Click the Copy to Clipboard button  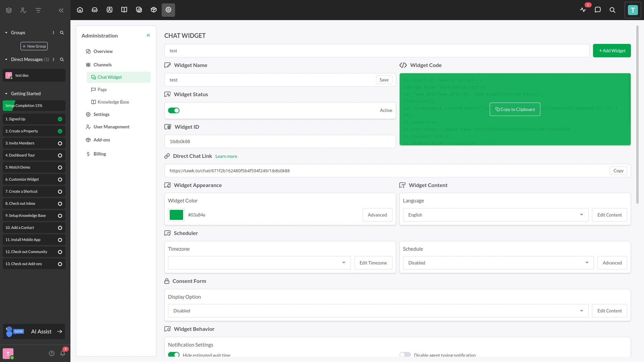(x=515, y=109)
